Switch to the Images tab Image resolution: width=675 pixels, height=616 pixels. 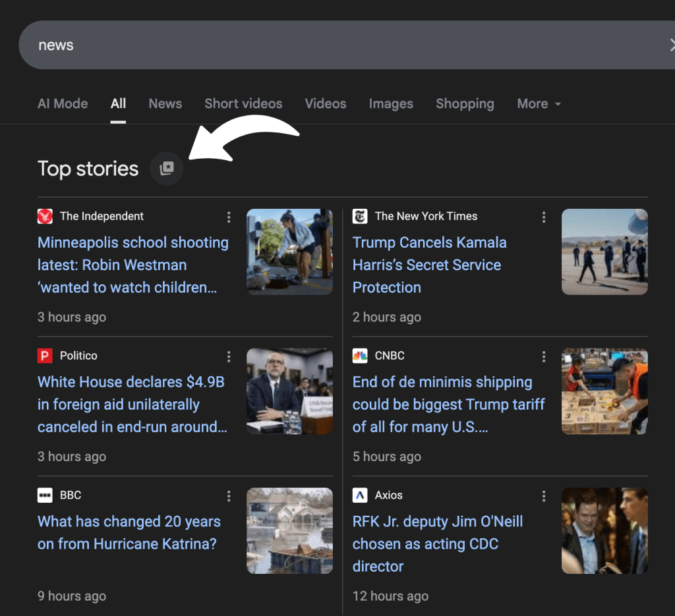click(x=391, y=103)
